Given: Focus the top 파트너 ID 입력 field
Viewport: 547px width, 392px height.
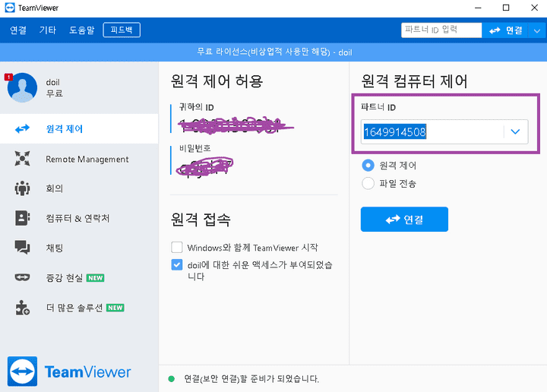Looking at the screenshot, I should coord(441,30).
